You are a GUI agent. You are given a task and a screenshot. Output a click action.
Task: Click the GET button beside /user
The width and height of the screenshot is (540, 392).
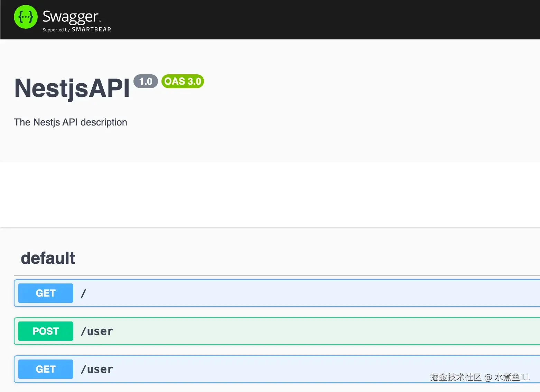(46, 369)
